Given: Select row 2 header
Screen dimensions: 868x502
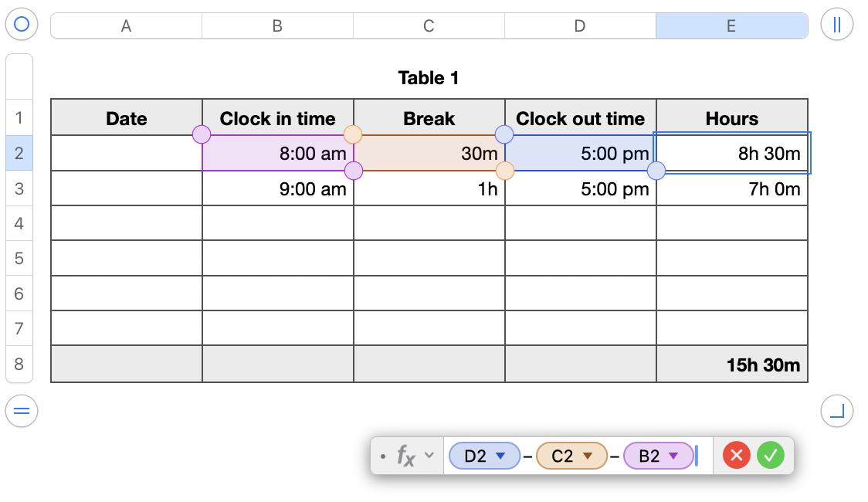Looking at the screenshot, I should coord(19,153).
